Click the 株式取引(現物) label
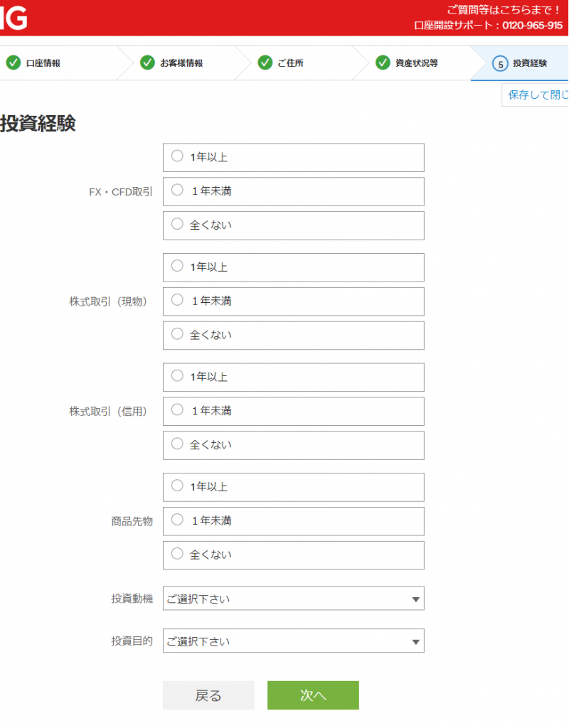 108,301
